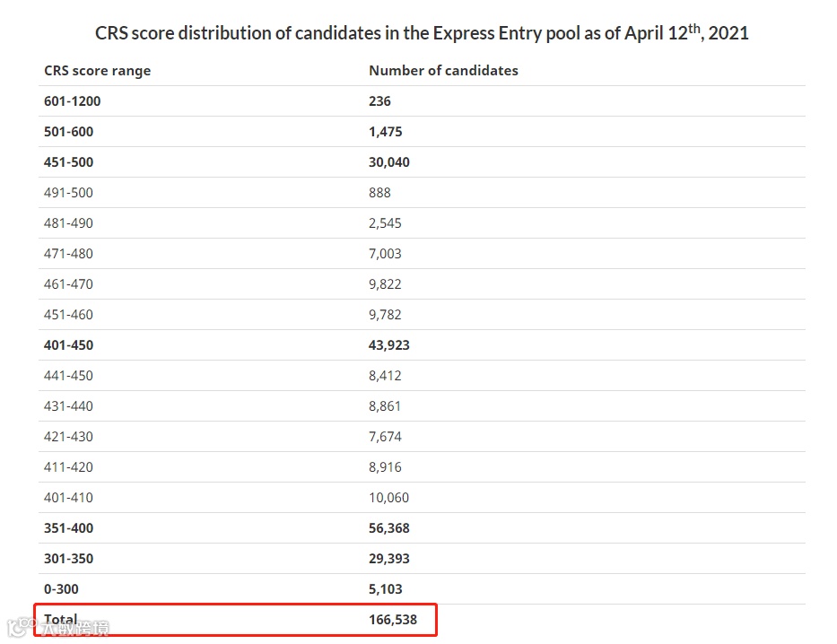Select the 501-600 score range cell

pos(68,132)
